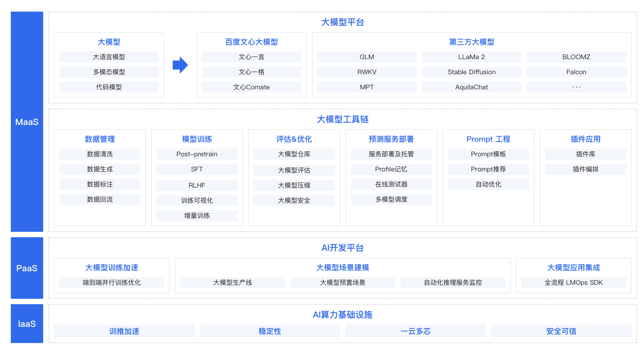Image resolution: width=644 pixels, height=346 pixels.
Task: Select the AquilaChat model
Action: click(x=472, y=87)
